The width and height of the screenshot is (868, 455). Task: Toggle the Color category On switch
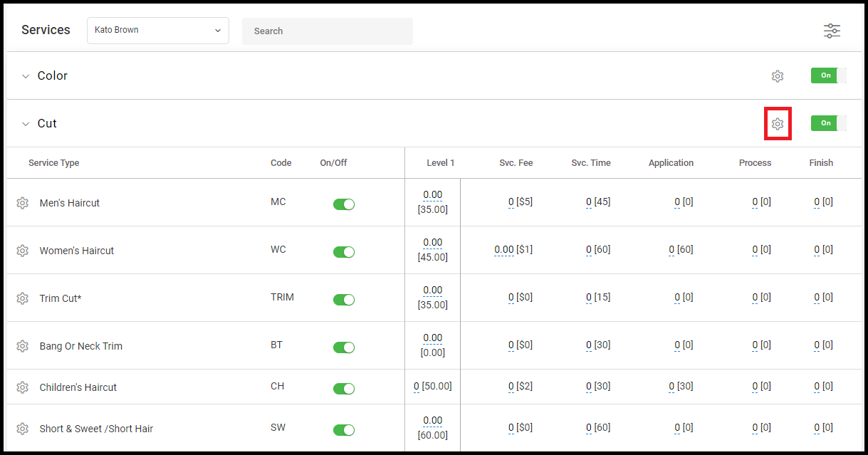point(829,75)
